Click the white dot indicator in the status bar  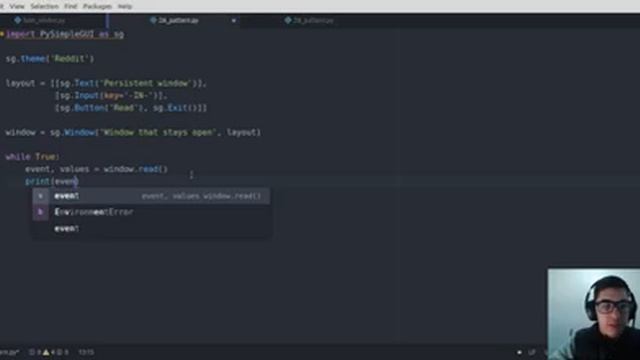click(519, 352)
